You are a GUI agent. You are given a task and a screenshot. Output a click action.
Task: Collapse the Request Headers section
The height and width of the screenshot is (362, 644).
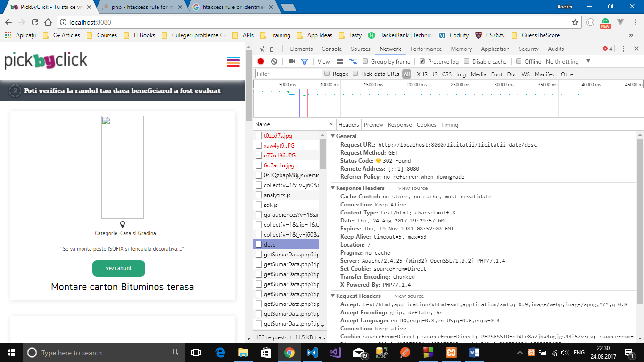click(x=333, y=296)
